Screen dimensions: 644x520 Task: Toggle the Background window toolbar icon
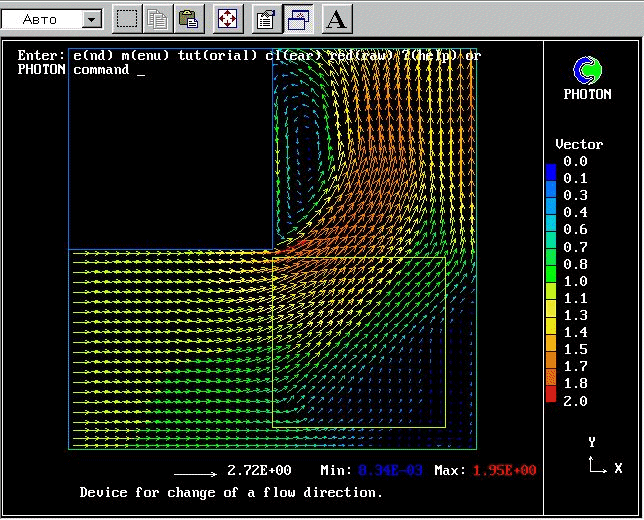point(299,19)
